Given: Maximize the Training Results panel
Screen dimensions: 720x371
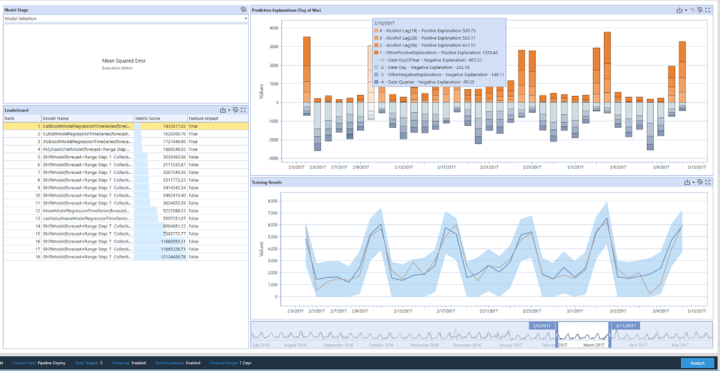Looking at the screenshot, I should tap(708, 182).
